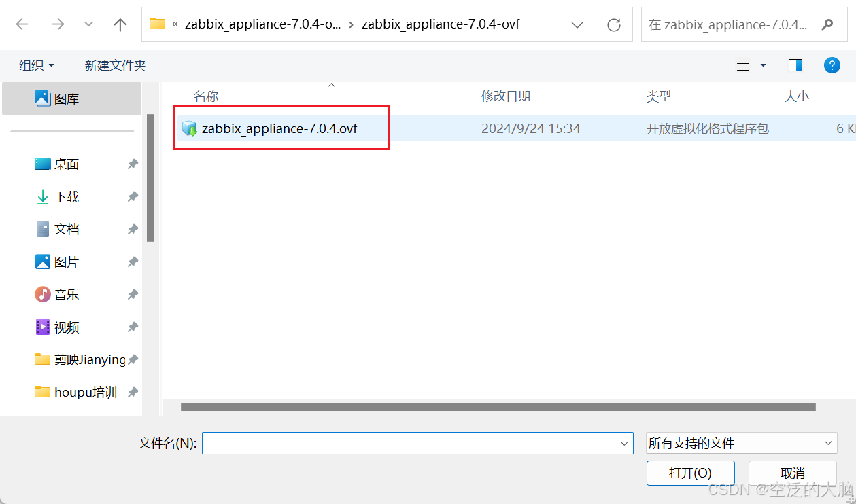Click the pin icon next to 桌面

[133, 164]
